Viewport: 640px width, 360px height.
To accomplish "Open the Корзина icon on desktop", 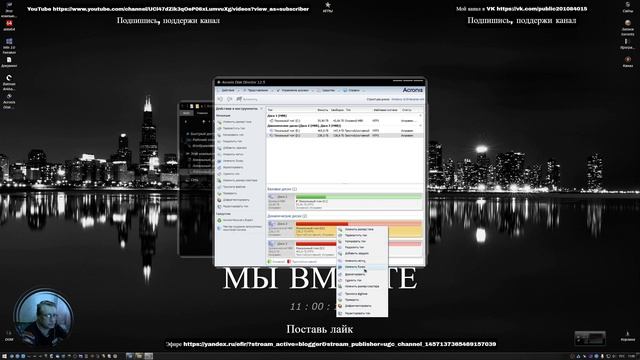I will (627, 336).
